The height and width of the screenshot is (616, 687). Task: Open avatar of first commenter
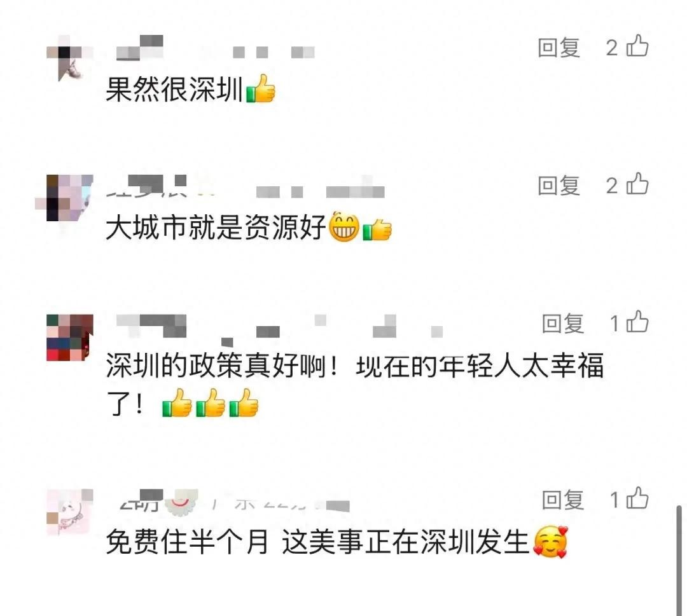click(x=70, y=58)
